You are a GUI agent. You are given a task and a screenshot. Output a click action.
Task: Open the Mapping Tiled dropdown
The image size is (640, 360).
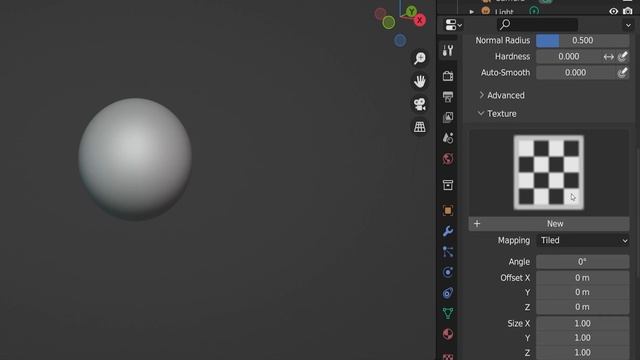[582, 240]
